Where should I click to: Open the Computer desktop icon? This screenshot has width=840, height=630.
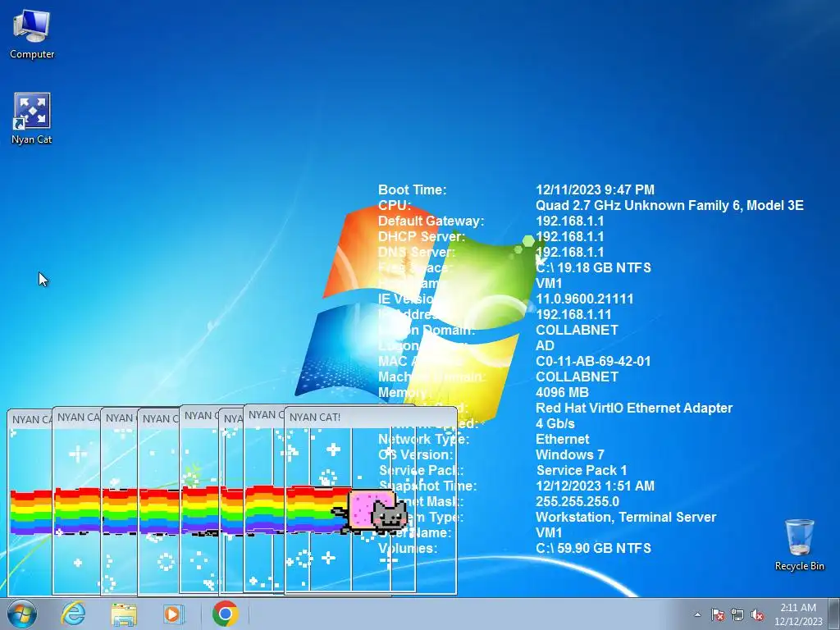pyautogui.click(x=32, y=34)
